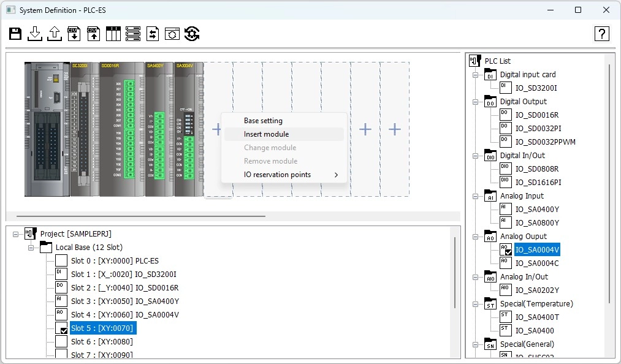Select the Special(General) group label
This screenshot has height=364, width=621.
[x=527, y=344]
